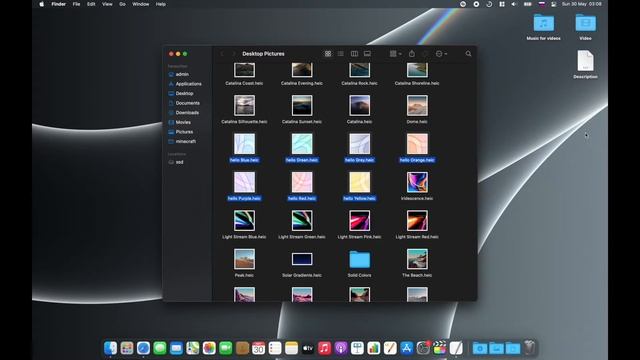This screenshot has height=360, width=640.
Task: Select hello Orange.heic wallpaper file
Action: 417,144
